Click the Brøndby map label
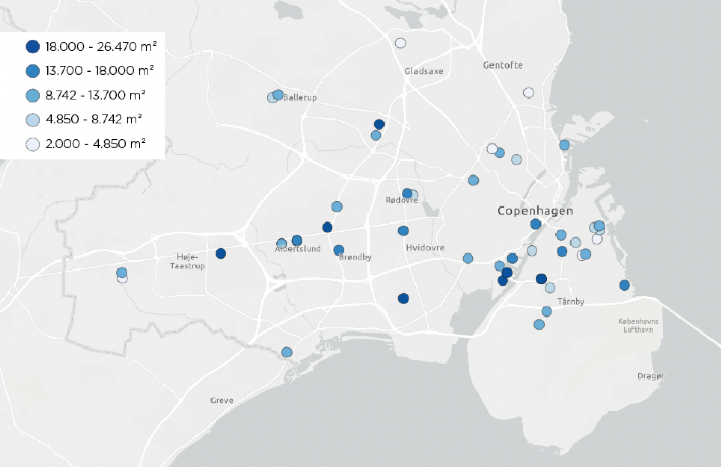Viewport: 721px width, 467px height. coord(355,257)
